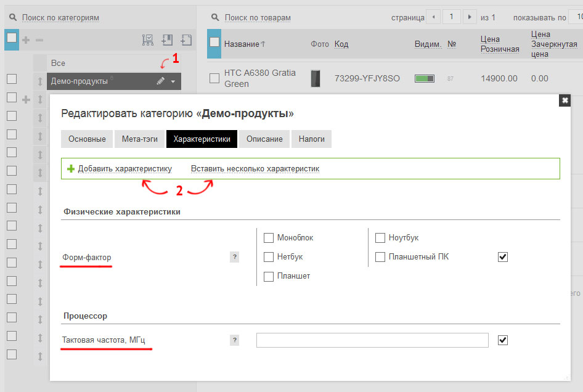Click the pencil edit icon on Демо-продукты
Screen dimensions: 583x392
(161, 81)
